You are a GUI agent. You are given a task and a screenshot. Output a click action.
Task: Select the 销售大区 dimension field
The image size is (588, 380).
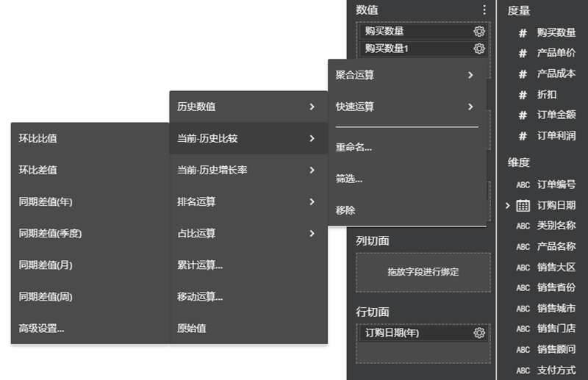pyautogui.click(x=556, y=267)
